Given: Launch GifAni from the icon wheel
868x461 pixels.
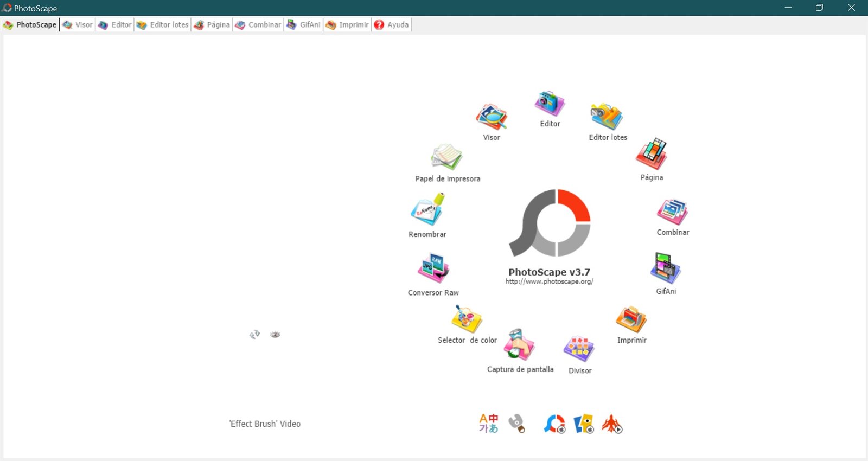Looking at the screenshot, I should 666,268.
